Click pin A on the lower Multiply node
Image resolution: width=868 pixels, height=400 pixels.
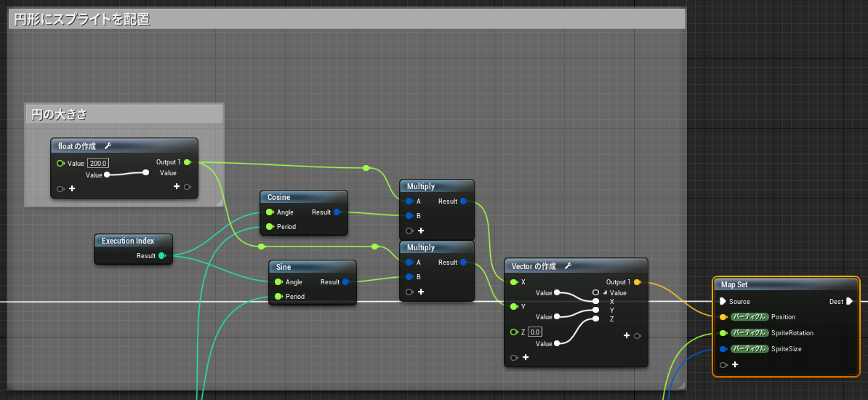pyautogui.click(x=409, y=262)
